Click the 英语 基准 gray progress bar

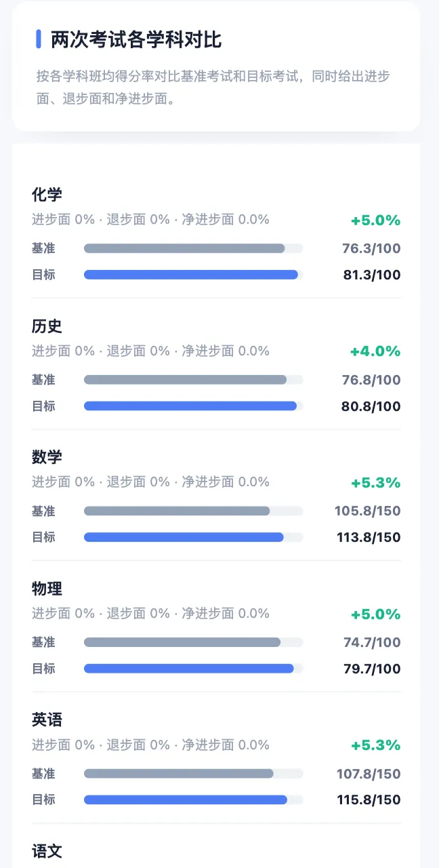(193, 774)
